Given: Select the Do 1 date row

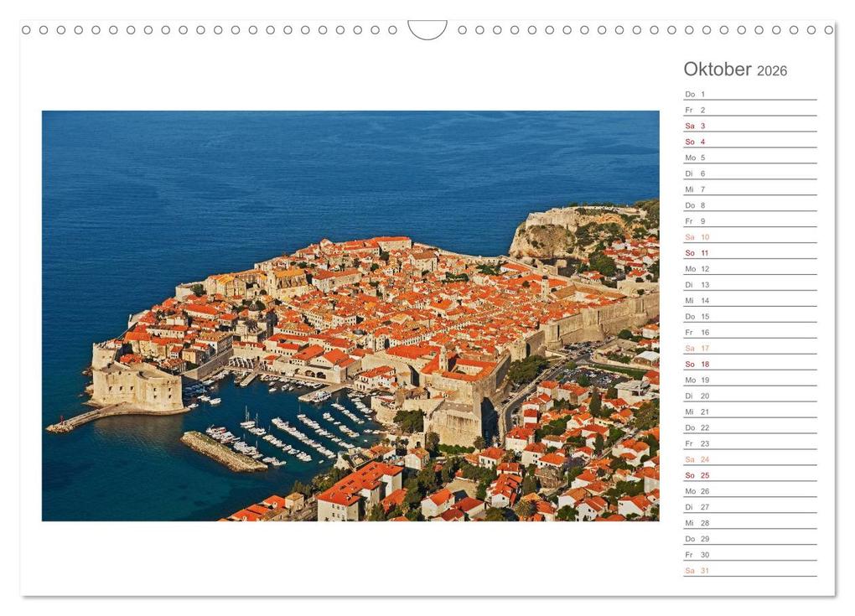Looking at the screenshot, I should pyautogui.click(x=749, y=95).
